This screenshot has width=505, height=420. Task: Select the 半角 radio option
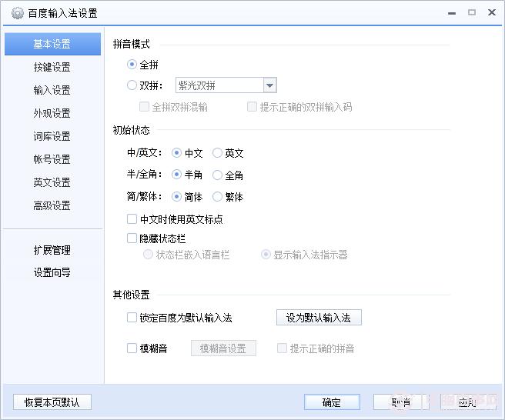click(x=176, y=175)
